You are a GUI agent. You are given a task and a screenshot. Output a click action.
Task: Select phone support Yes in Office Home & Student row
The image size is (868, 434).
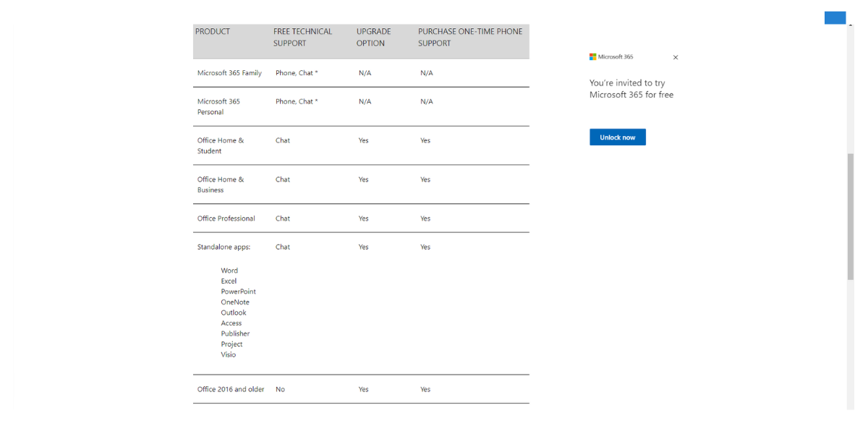pyautogui.click(x=425, y=140)
